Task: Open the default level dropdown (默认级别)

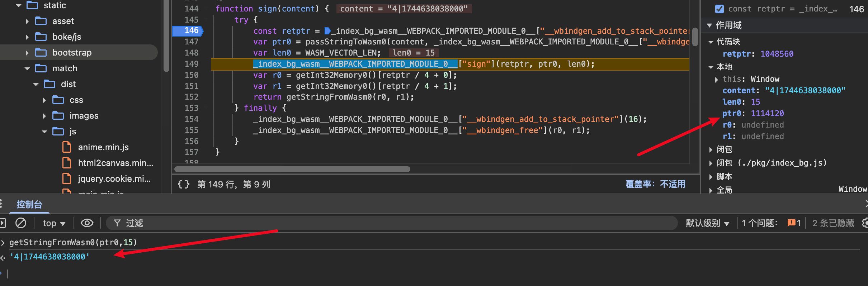Action: tap(707, 223)
